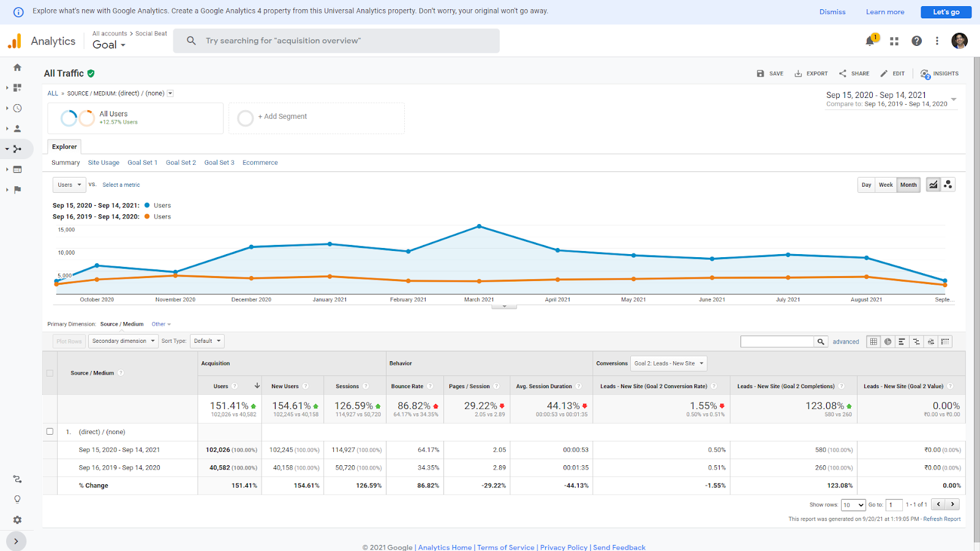Open the Customization sidebar icon
Image resolution: width=980 pixels, height=551 pixels.
coord(17,88)
